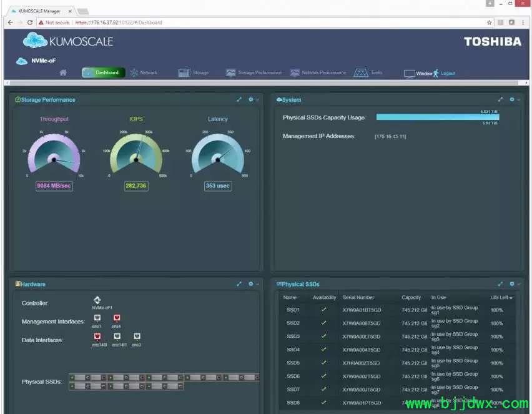Open the Dashboard tab
This screenshot has width=532, height=414.
pyautogui.click(x=104, y=72)
